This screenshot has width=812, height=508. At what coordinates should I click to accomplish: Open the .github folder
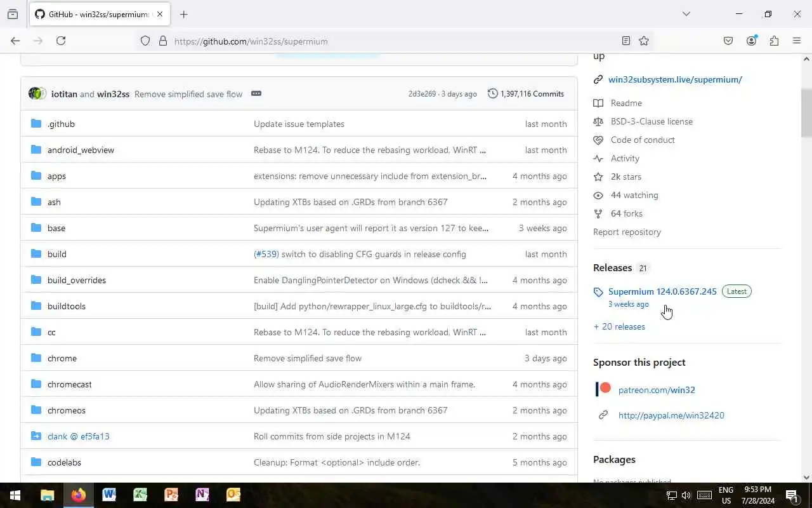[x=61, y=124]
